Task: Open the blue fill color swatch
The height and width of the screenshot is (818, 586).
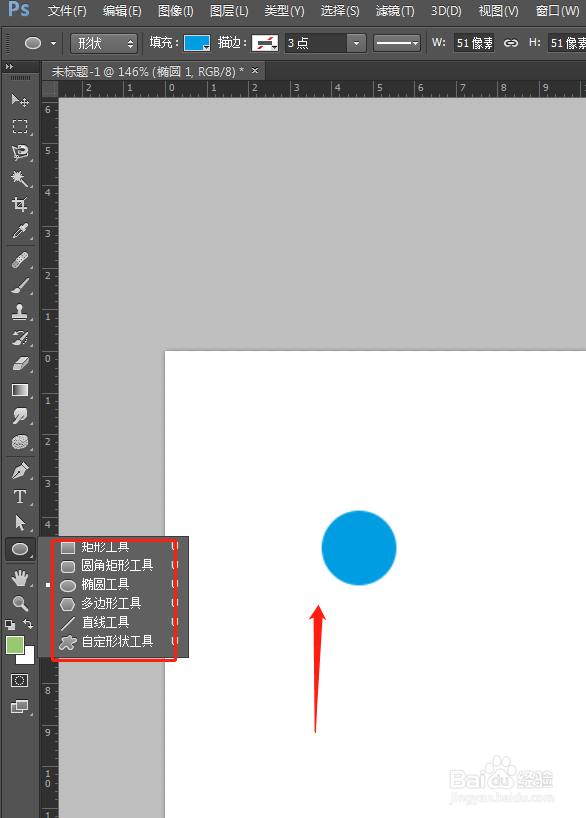Action: pos(197,43)
